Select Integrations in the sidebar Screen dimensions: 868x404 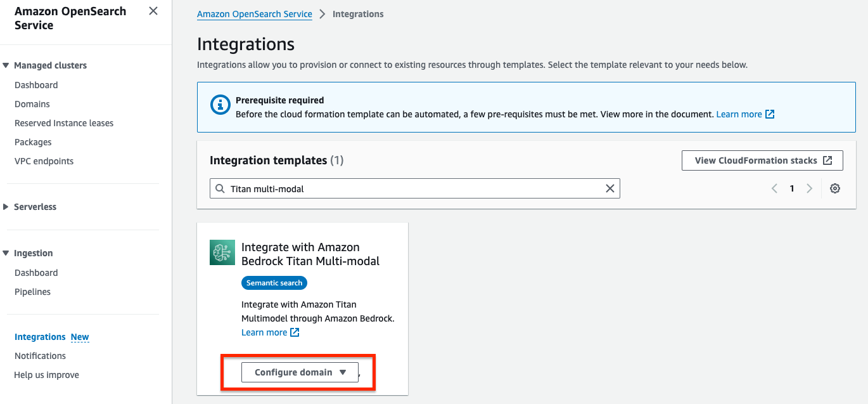pyautogui.click(x=40, y=337)
